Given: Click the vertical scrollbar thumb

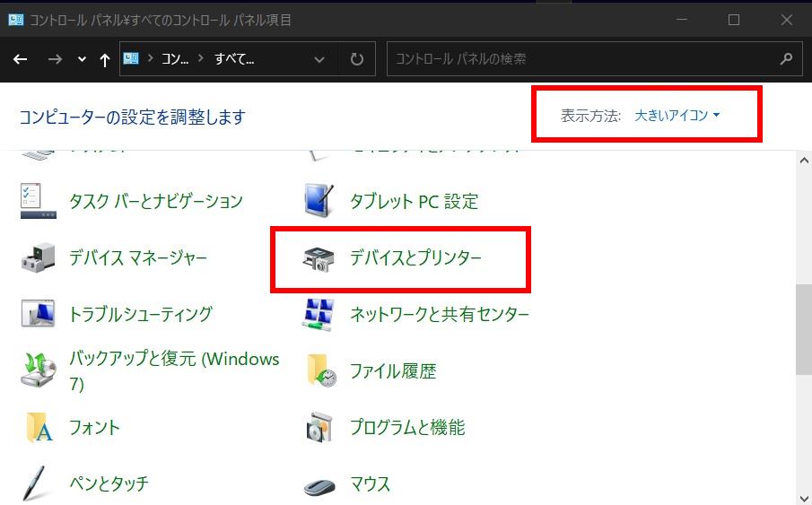Looking at the screenshot, I should pyautogui.click(x=803, y=330).
